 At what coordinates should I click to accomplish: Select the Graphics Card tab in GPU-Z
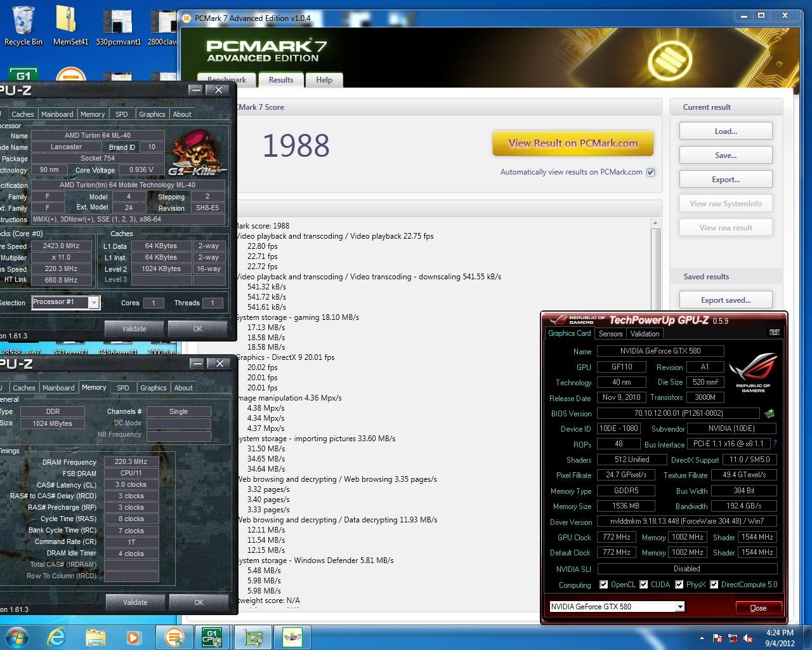tap(569, 333)
